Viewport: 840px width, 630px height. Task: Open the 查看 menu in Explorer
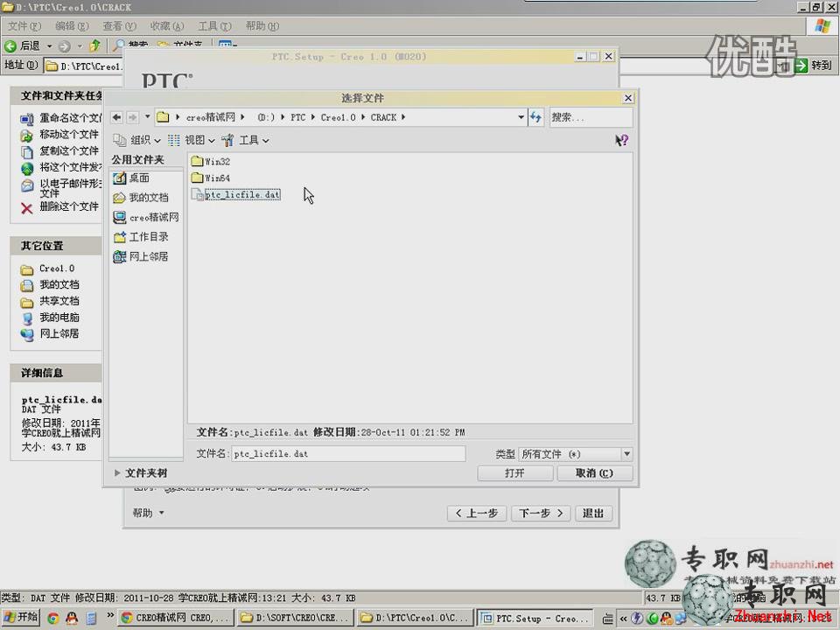point(120,26)
